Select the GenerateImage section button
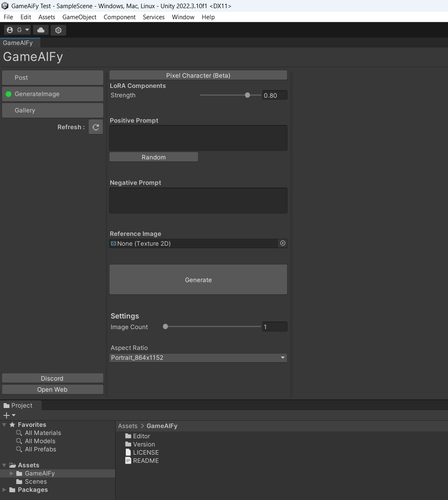This screenshot has height=500, width=448. (x=53, y=94)
